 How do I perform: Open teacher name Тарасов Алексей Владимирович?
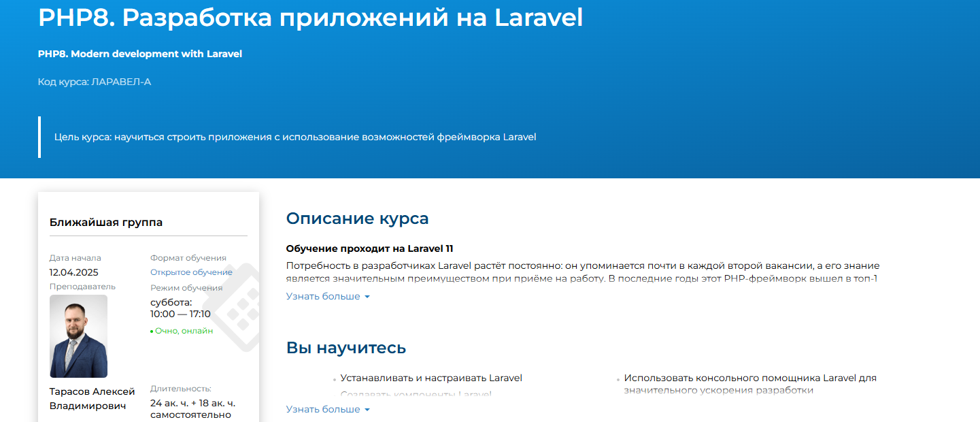(92, 399)
